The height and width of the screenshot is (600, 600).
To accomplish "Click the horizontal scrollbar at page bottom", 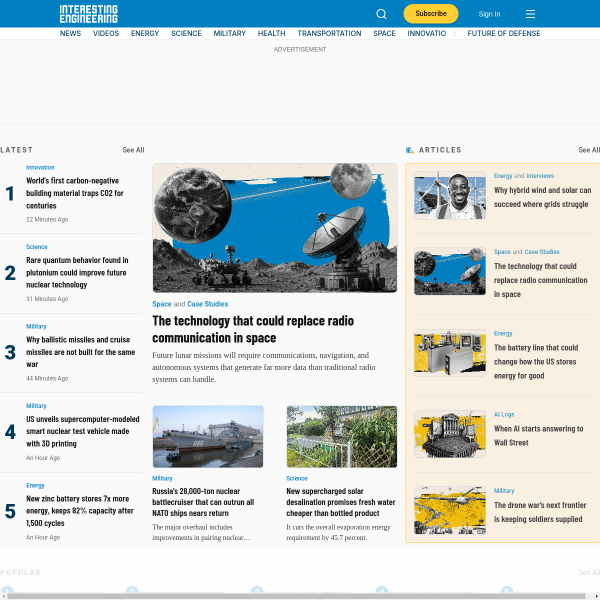I will coord(296,596).
